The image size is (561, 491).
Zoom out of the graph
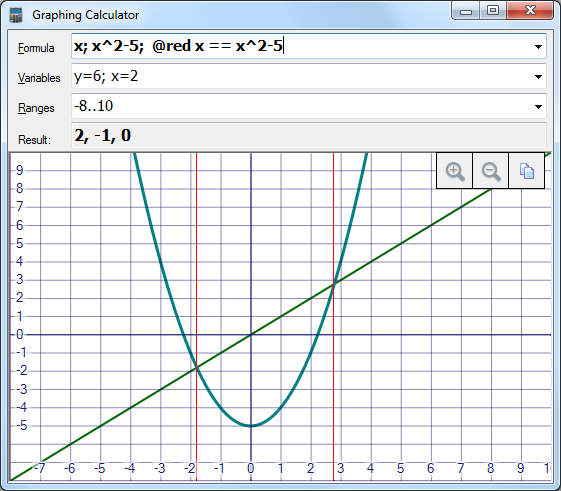pos(491,171)
